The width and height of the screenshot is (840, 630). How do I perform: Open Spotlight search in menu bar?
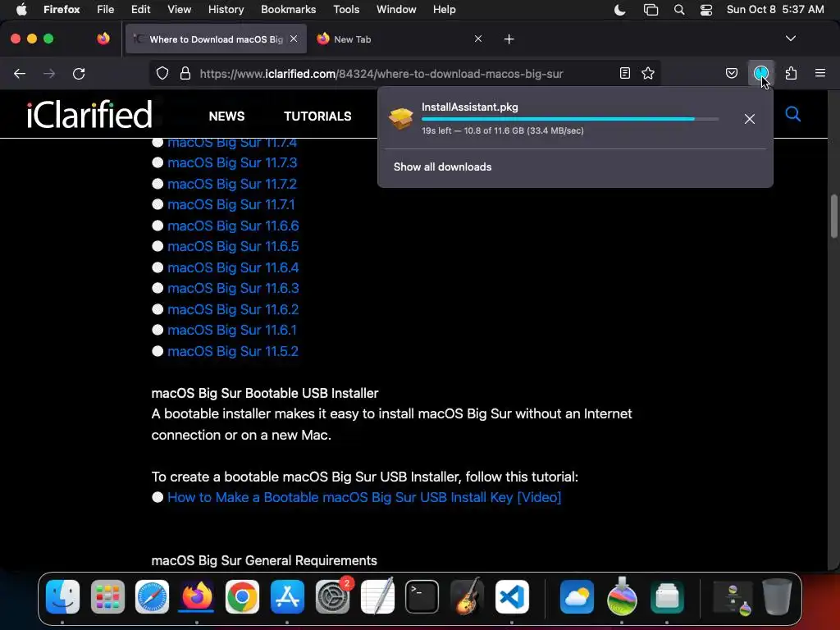678,10
